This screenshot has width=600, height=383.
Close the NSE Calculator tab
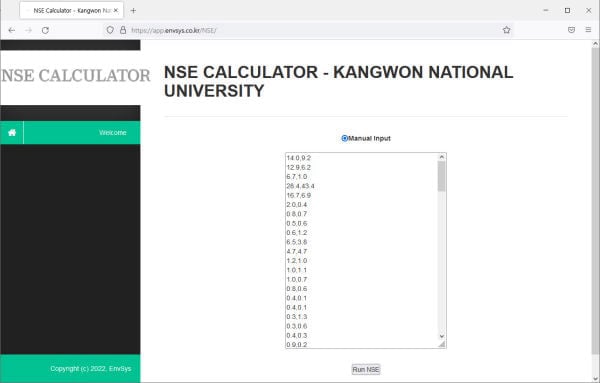point(116,11)
